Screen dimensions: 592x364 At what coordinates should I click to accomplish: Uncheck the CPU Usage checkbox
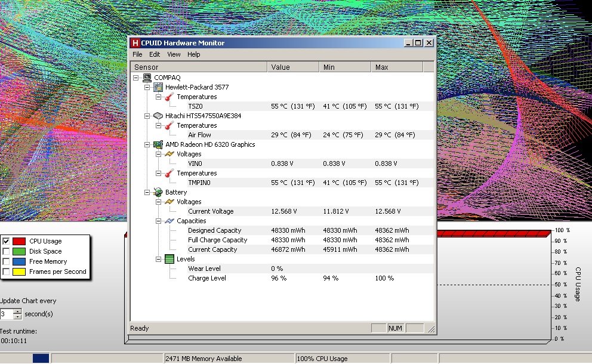pos(6,241)
